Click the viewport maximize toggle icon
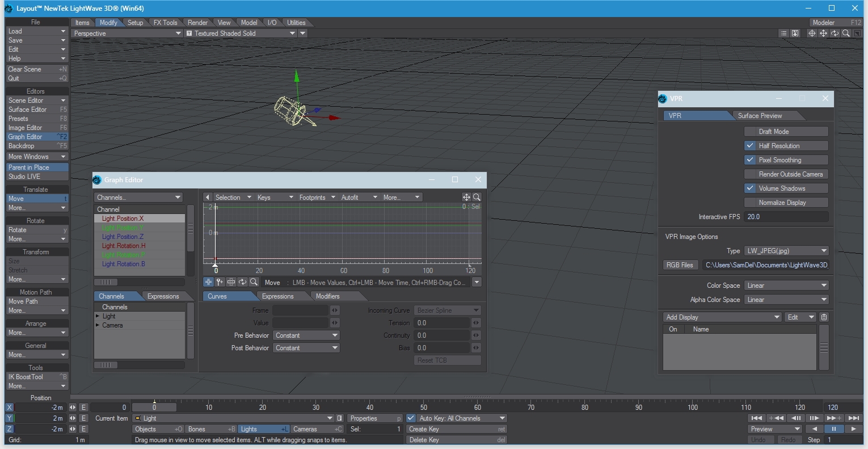 (x=857, y=33)
